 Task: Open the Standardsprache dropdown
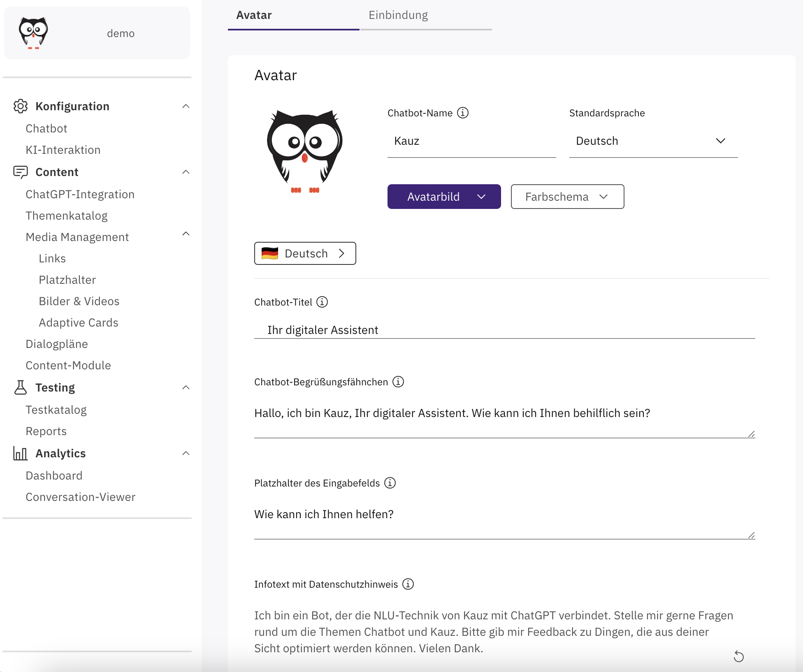pos(653,141)
